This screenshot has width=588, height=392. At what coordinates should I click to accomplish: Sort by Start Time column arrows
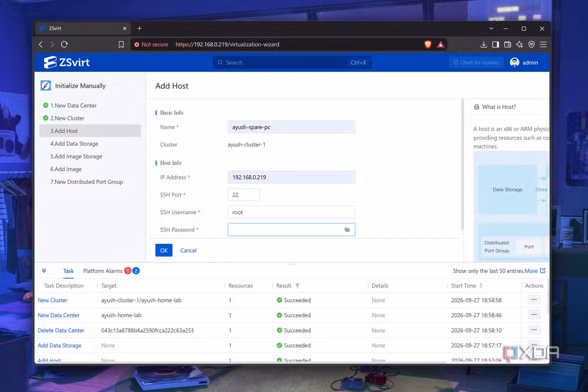click(x=481, y=286)
